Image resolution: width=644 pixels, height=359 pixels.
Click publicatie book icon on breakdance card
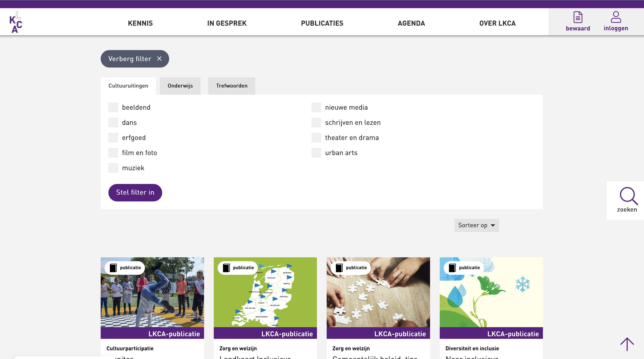(x=113, y=268)
